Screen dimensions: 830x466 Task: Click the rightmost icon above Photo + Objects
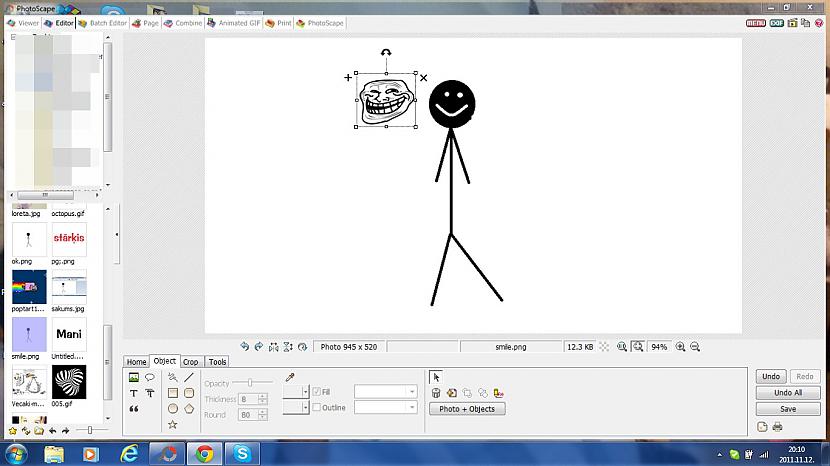[x=499, y=393]
